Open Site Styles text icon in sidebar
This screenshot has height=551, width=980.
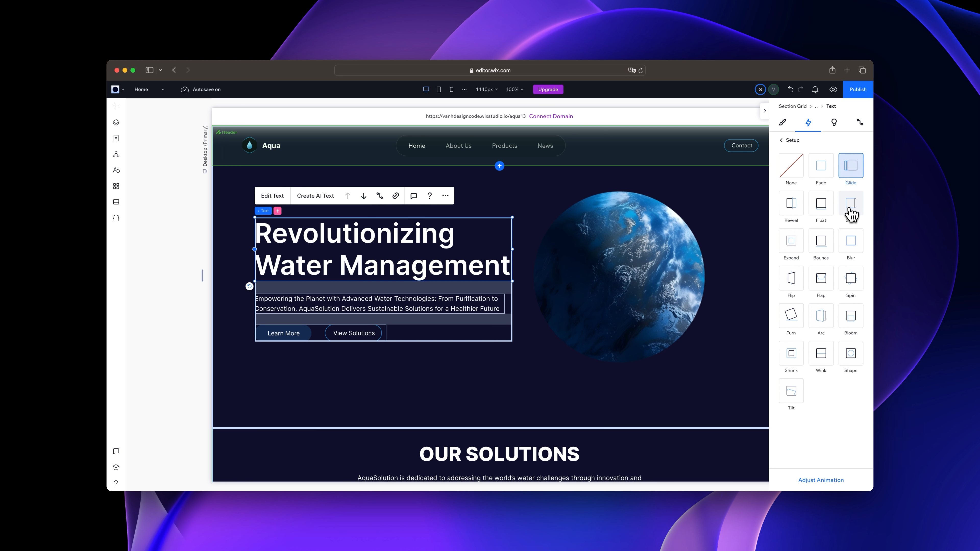point(116,170)
